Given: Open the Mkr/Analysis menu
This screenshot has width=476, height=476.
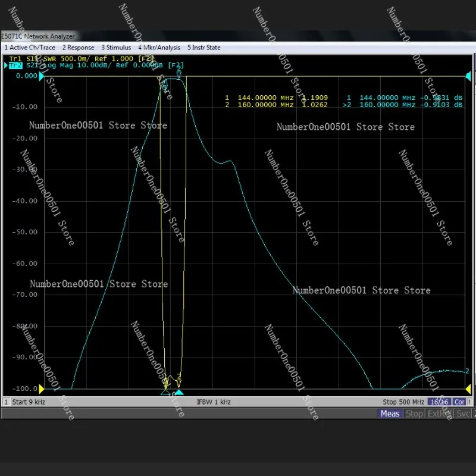Looking at the screenshot, I should [159, 47].
